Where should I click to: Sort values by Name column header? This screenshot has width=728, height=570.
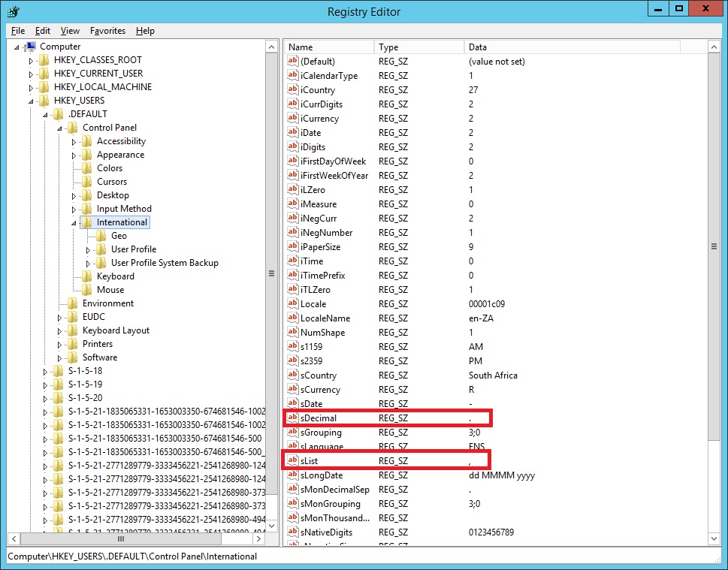(x=329, y=47)
